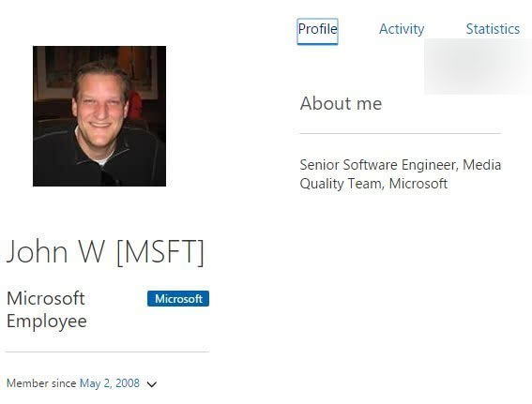532x404 pixels.
Task: Click the Senior Software Engineer description line
Action: 401,165
